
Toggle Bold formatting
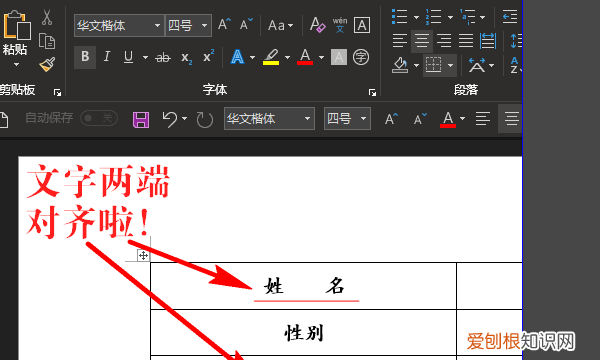[x=85, y=57]
